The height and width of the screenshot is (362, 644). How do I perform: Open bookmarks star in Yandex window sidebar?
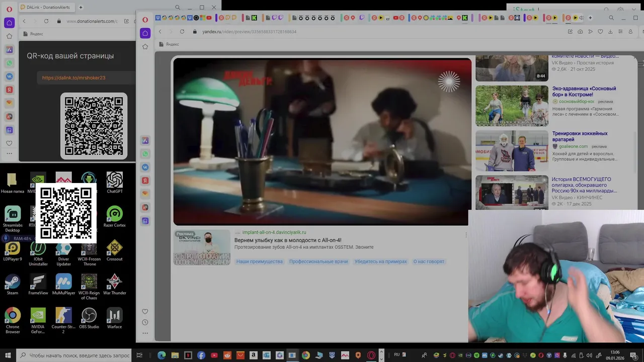tap(145, 47)
